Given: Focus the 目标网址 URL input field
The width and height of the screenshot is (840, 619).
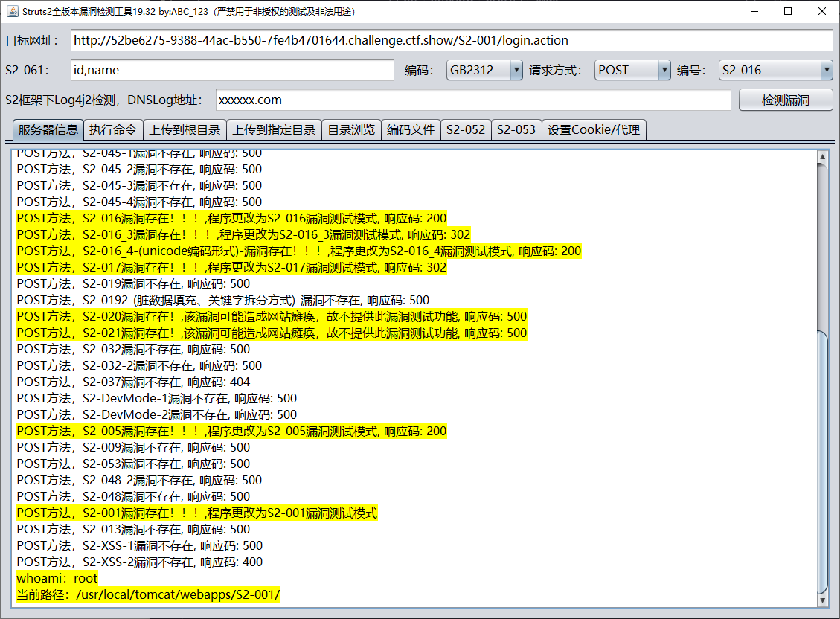Looking at the screenshot, I should pyautogui.click(x=452, y=40).
